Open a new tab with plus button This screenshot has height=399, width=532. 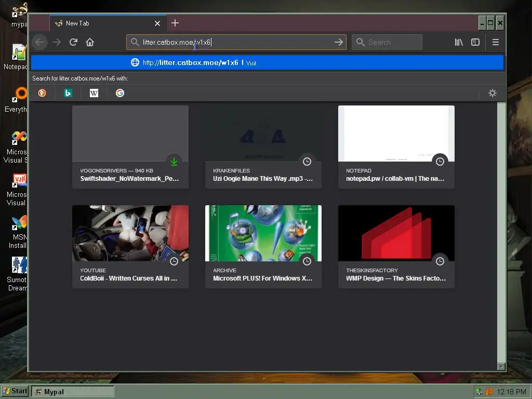(x=175, y=23)
